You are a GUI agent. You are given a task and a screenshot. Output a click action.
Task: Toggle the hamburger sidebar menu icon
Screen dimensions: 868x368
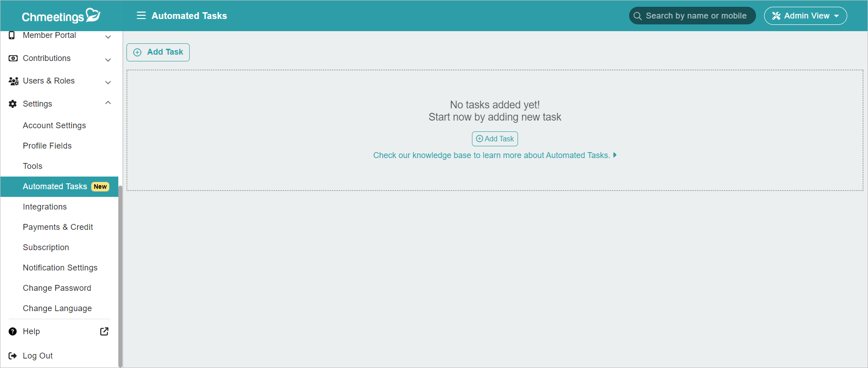141,15
